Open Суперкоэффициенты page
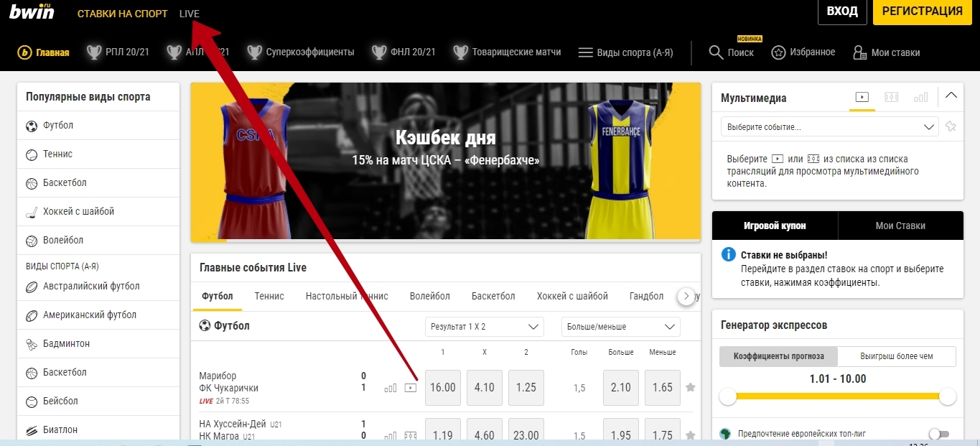Viewport: 980px width, 446px height. click(x=301, y=52)
